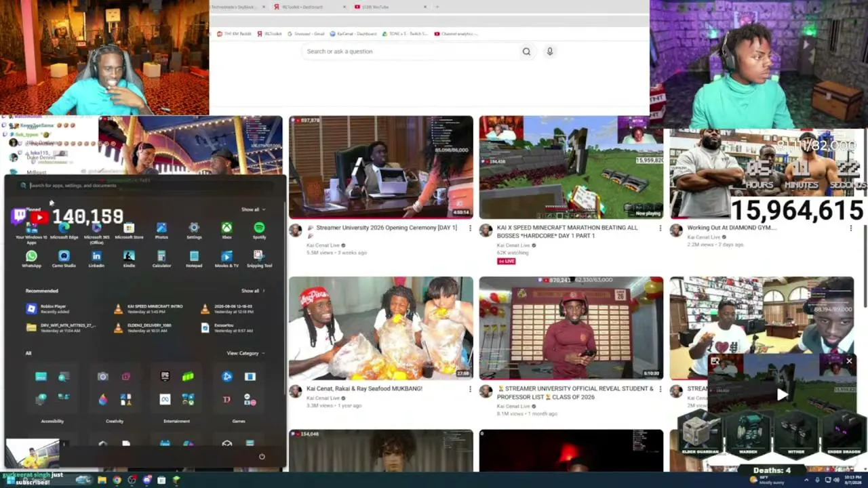Open the Camera icon in Creativity group
Image resolution: width=868 pixels, height=488 pixels.
[102, 376]
